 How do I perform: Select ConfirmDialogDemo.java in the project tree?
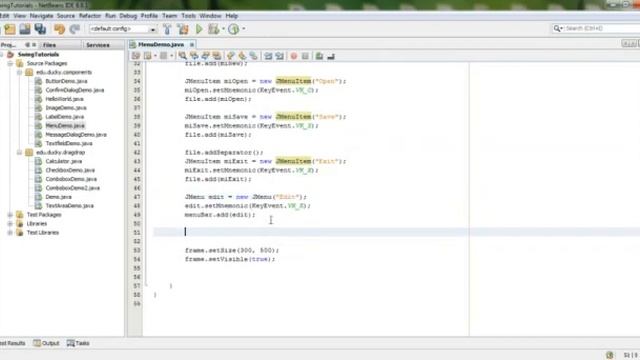pos(75,90)
